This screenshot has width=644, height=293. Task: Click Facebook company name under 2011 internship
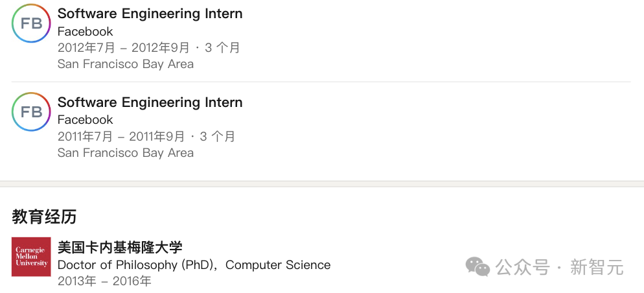click(85, 119)
